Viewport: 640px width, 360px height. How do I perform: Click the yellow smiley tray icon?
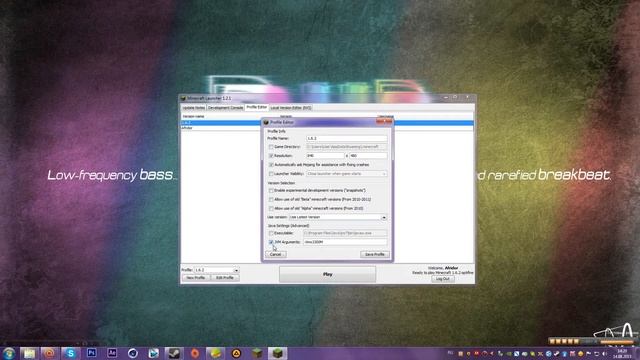pyautogui.click(x=580, y=354)
